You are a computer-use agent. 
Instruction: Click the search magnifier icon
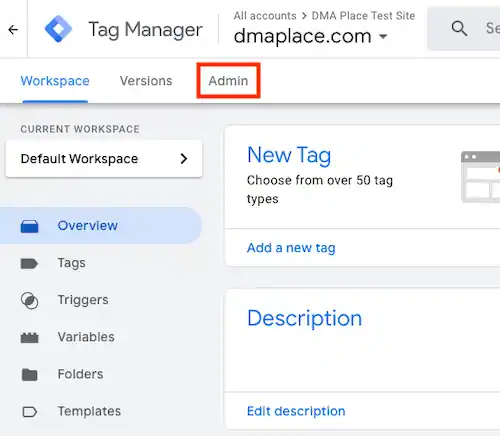[x=459, y=28]
